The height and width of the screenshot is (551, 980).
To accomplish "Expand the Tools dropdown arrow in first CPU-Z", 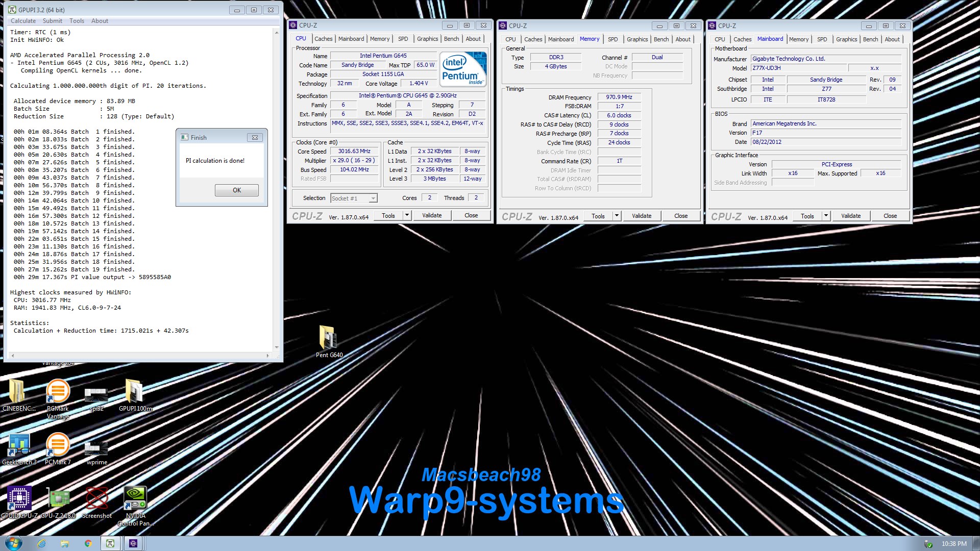I will pyautogui.click(x=407, y=215).
